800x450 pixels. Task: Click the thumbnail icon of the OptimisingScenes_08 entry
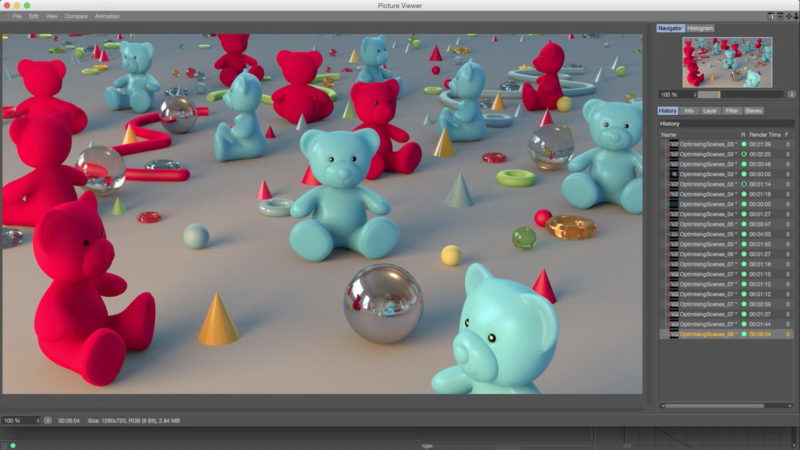675,334
